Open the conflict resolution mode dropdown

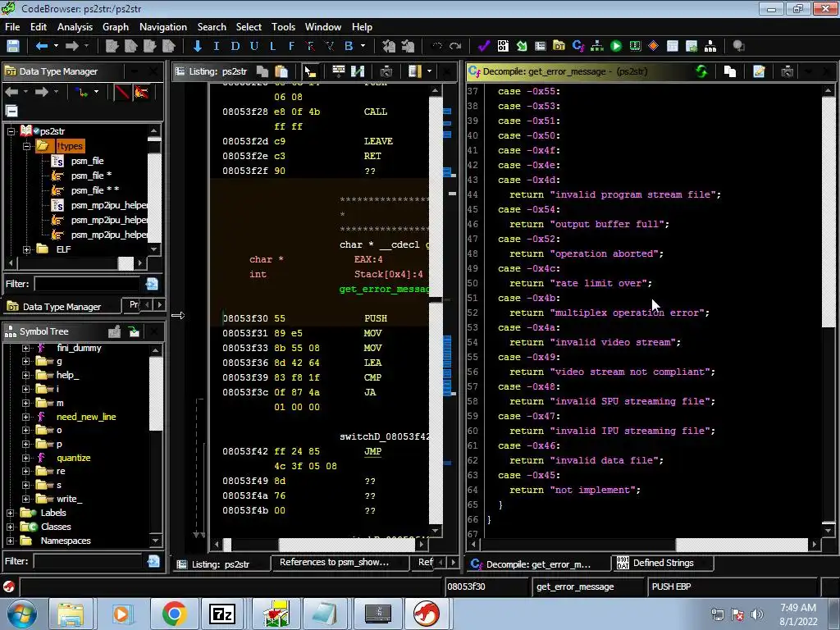click(97, 92)
